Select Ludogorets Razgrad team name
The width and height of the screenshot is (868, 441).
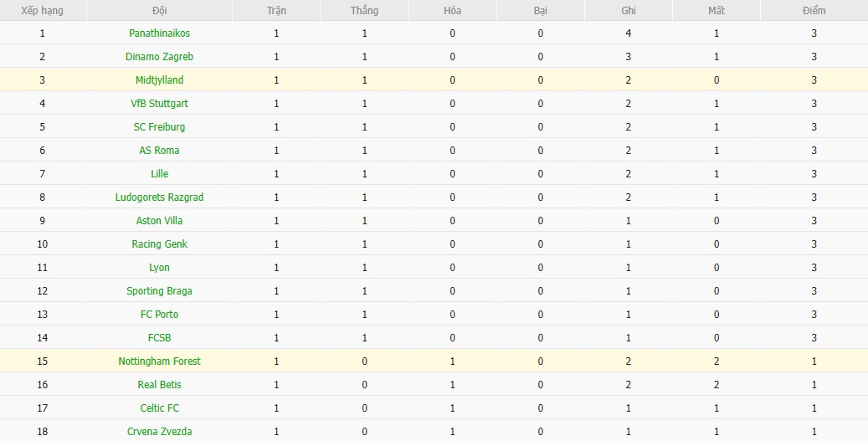coord(159,197)
